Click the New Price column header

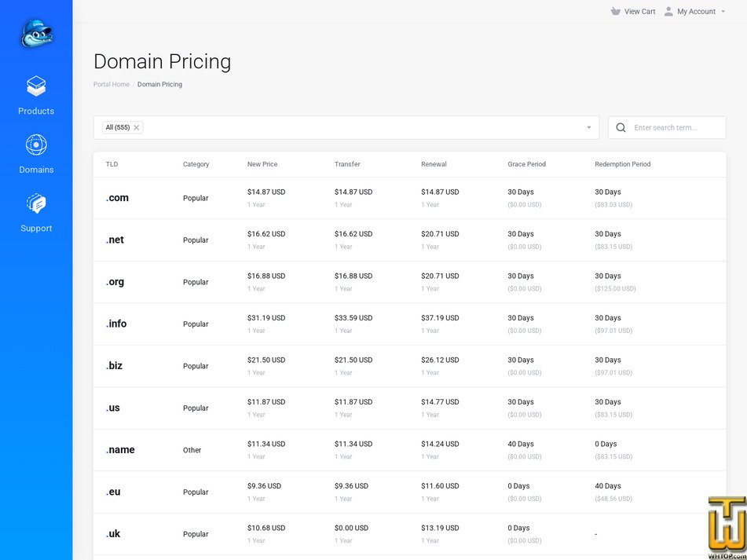pos(262,164)
